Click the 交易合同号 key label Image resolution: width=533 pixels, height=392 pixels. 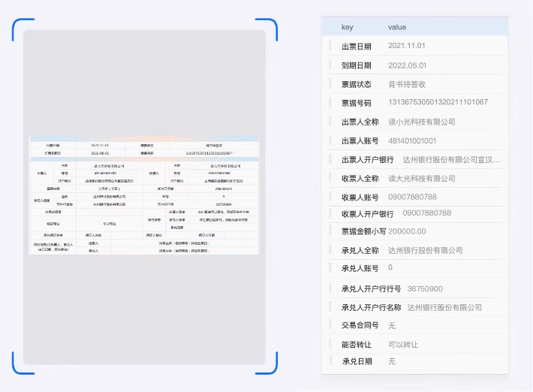point(360,325)
